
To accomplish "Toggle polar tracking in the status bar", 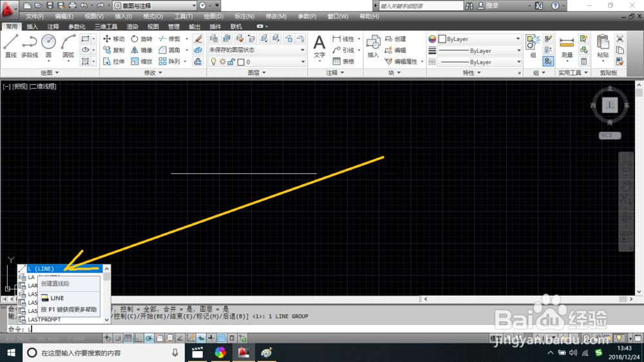I will 149,338.
